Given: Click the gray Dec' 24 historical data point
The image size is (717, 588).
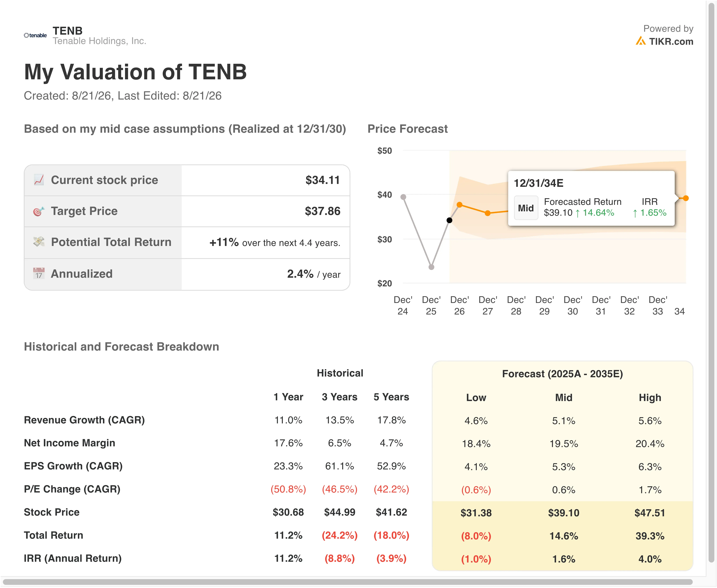Looking at the screenshot, I should point(403,197).
